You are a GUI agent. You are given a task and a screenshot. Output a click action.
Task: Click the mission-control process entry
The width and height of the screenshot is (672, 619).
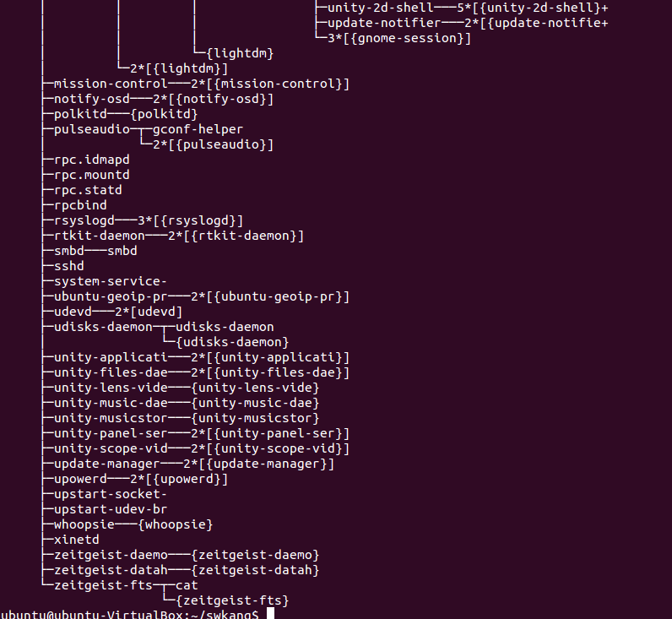point(111,84)
